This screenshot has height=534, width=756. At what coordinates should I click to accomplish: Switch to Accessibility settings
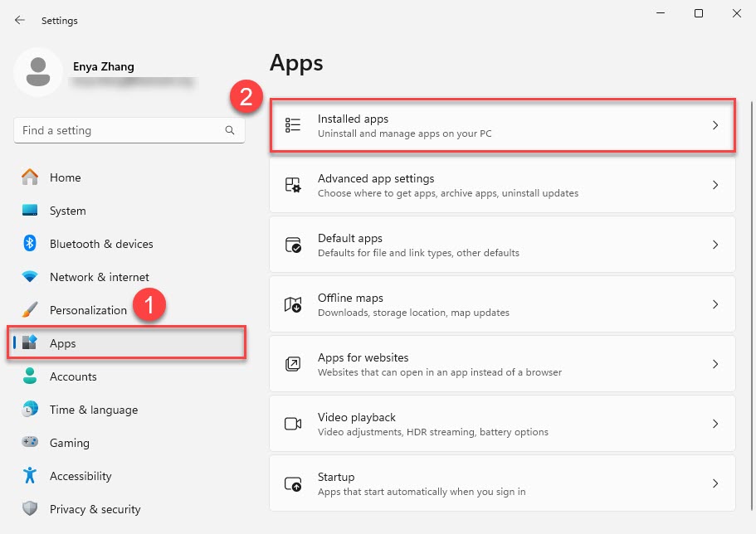click(x=80, y=476)
